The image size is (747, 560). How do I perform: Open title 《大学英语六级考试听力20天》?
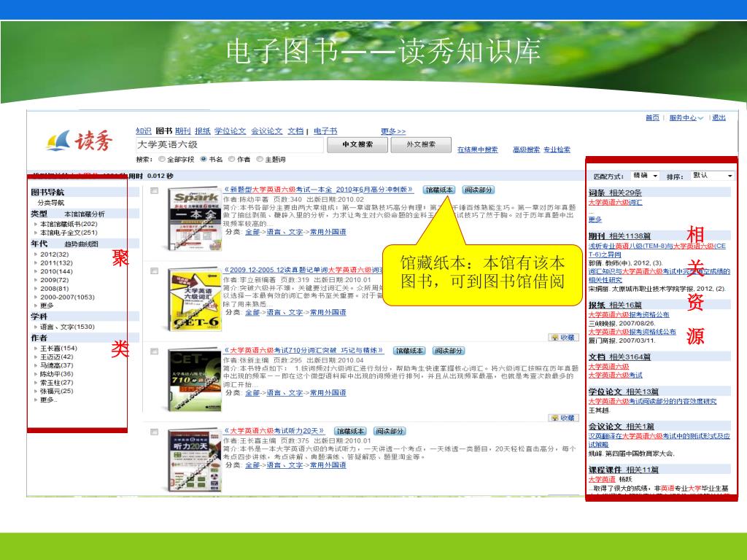click(274, 431)
